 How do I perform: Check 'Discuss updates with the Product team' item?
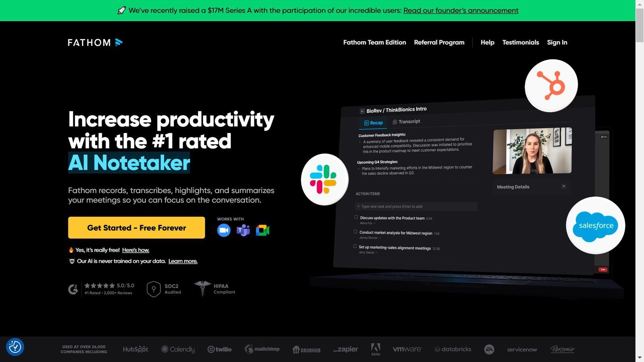tap(356, 217)
